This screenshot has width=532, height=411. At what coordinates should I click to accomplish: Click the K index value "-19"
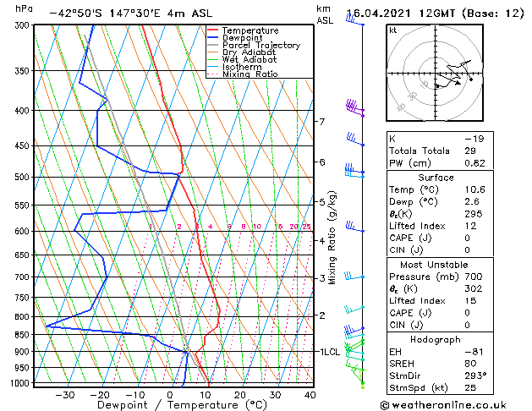(x=474, y=139)
